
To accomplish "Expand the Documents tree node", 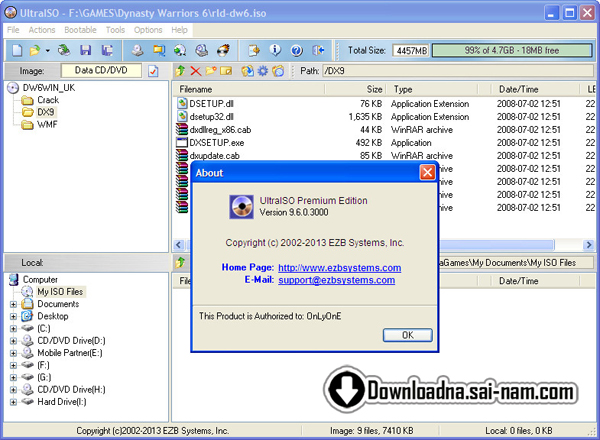I will coord(13,304).
